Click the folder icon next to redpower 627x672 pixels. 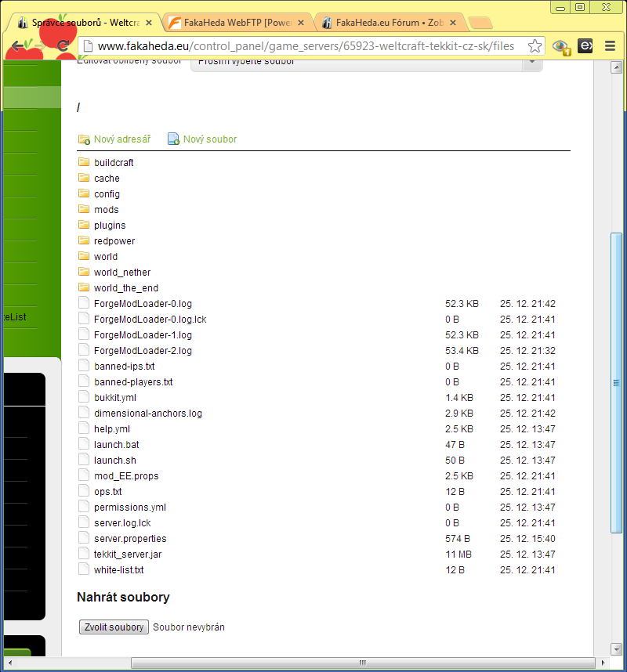pos(84,240)
